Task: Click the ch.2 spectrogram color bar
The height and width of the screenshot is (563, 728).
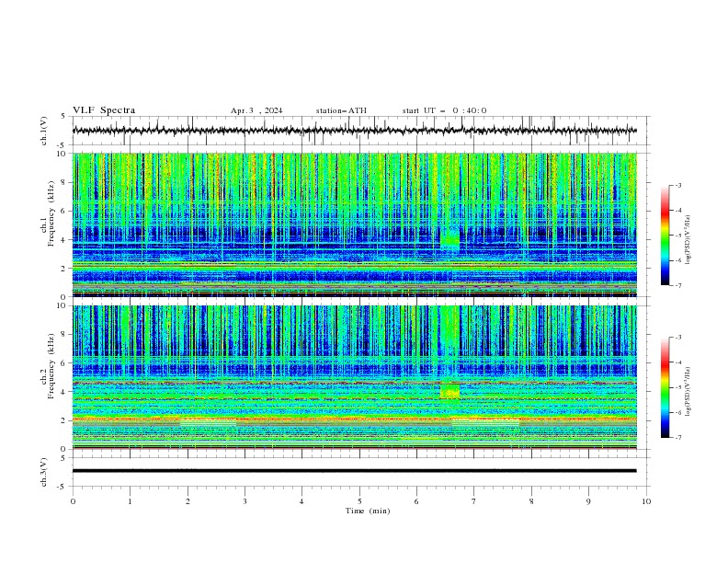Action: 665,387
